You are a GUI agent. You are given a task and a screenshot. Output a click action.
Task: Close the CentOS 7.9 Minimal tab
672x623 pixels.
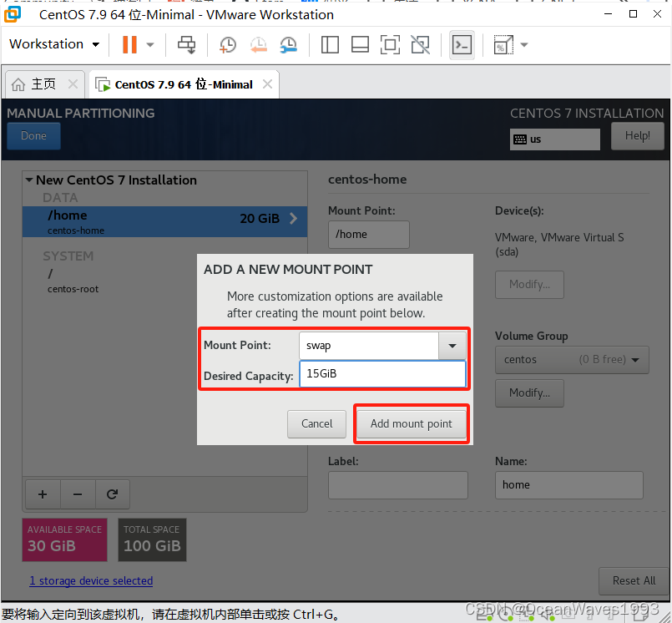267,84
